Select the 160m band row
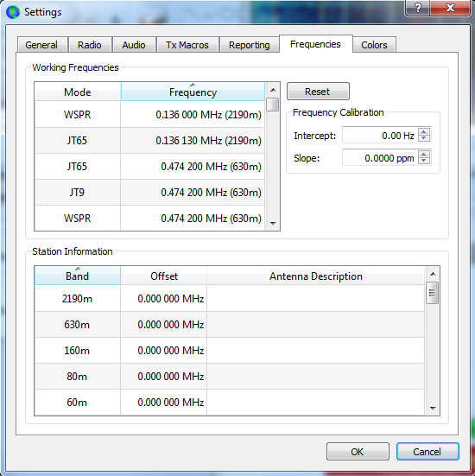 tap(230, 351)
